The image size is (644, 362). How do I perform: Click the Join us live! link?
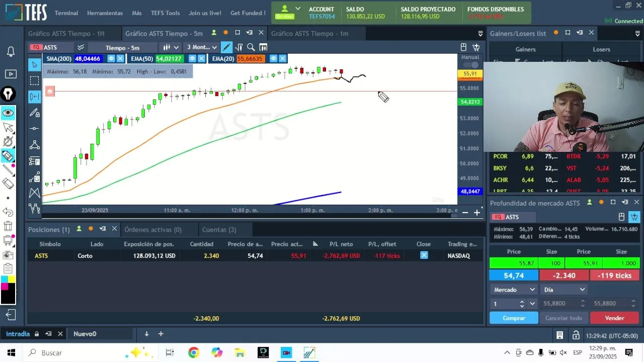coord(205,13)
